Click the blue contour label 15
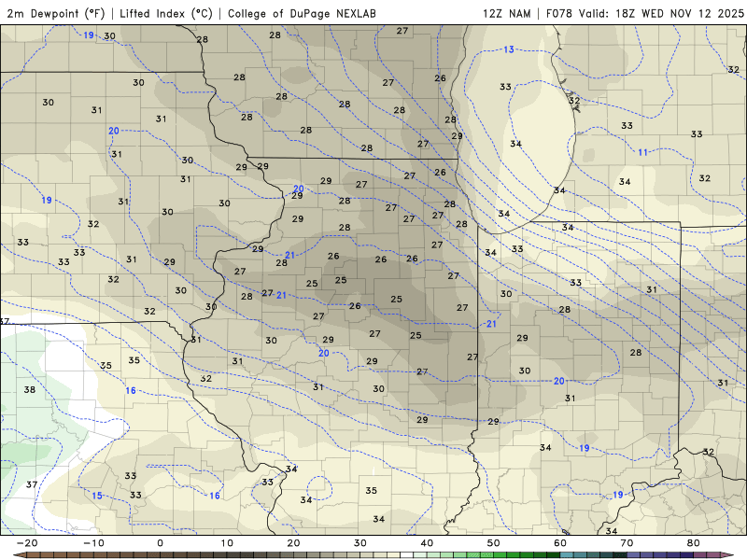Viewport: 747px width, 560px height. [97, 496]
